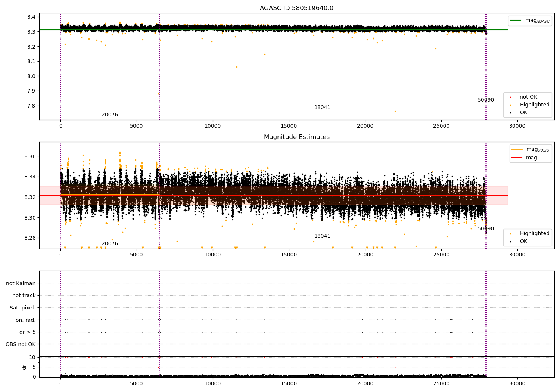The image size is (560, 392).
Task: Click the 'not track' row label
Action: point(24,296)
